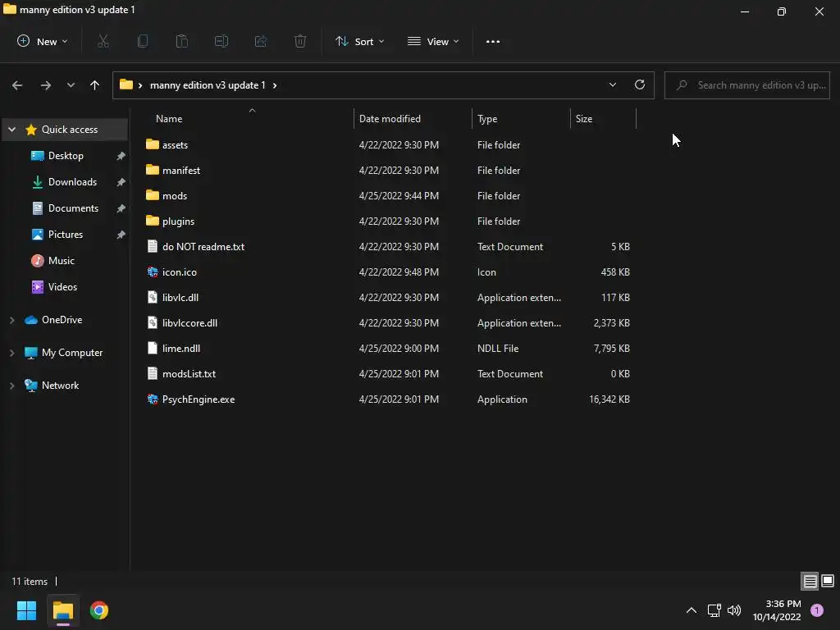This screenshot has width=840, height=630.
Task: Click the assets folder icon
Action: click(x=153, y=144)
